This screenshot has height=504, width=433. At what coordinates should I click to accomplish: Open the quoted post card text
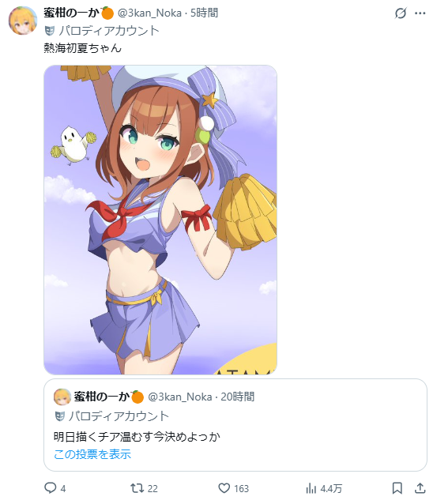137,437
